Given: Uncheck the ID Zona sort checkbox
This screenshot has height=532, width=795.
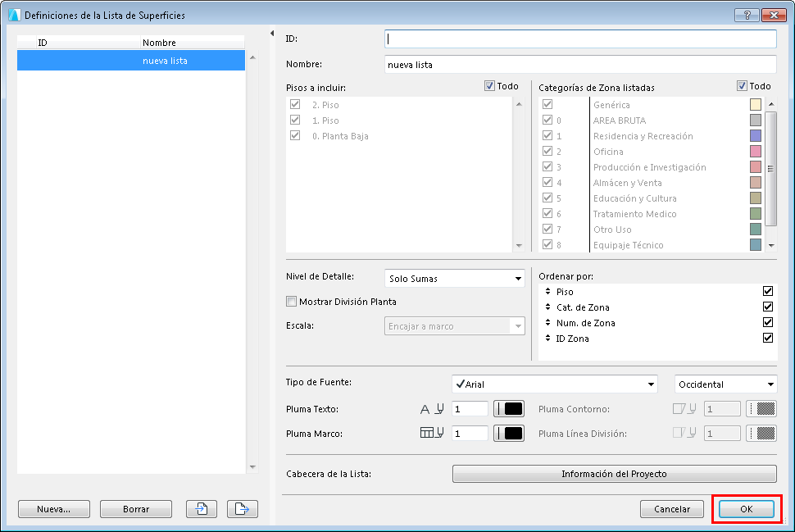Looking at the screenshot, I should tap(768, 338).
